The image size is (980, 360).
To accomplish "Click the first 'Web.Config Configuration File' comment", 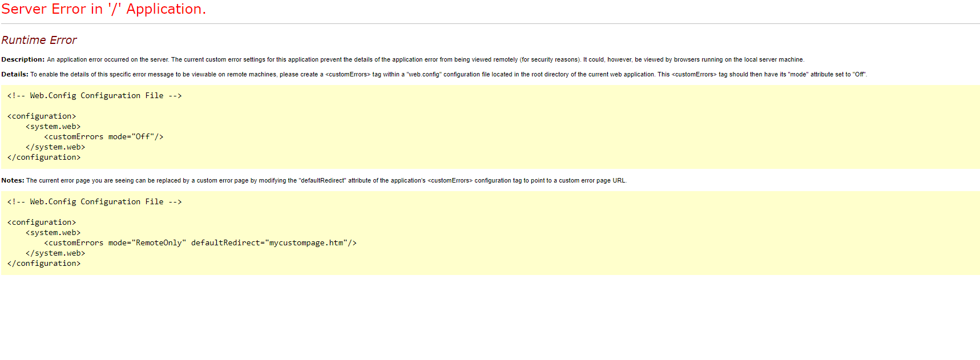I will coord(94,96).
